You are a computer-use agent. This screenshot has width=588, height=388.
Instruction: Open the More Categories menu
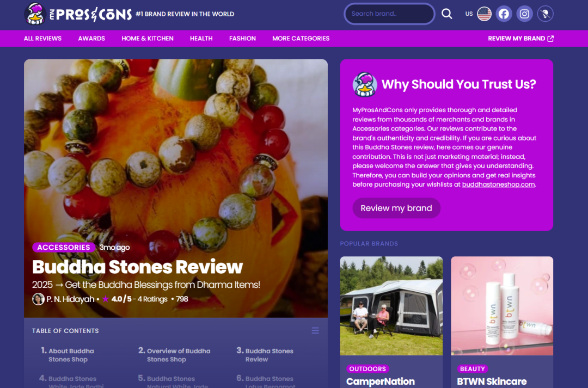[301, 38]
